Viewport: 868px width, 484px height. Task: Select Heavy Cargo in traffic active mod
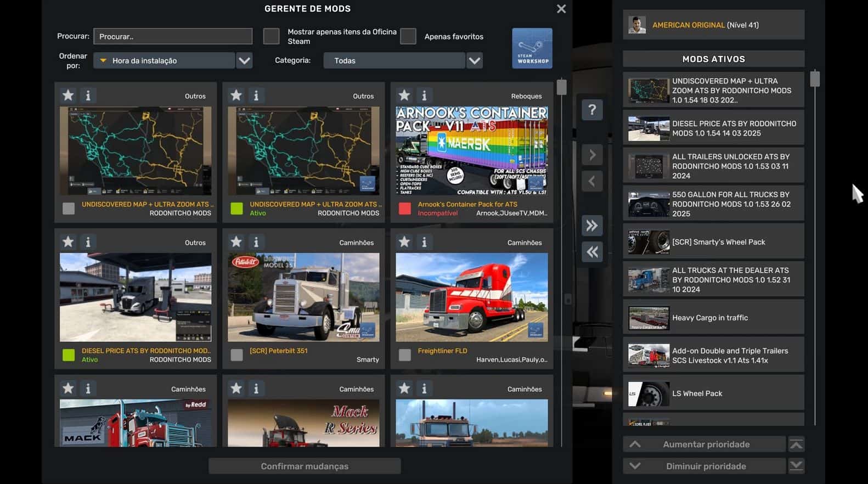[x=713, y=318]
